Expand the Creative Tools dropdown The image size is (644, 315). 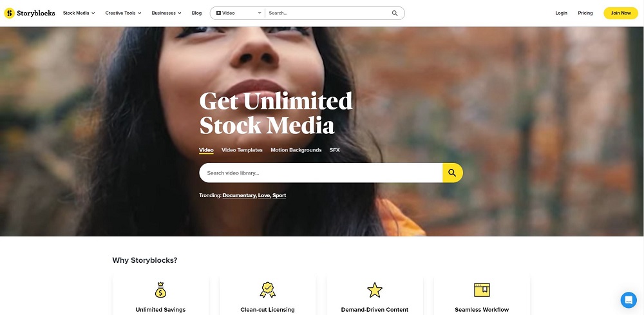click(x=123, y=13)
